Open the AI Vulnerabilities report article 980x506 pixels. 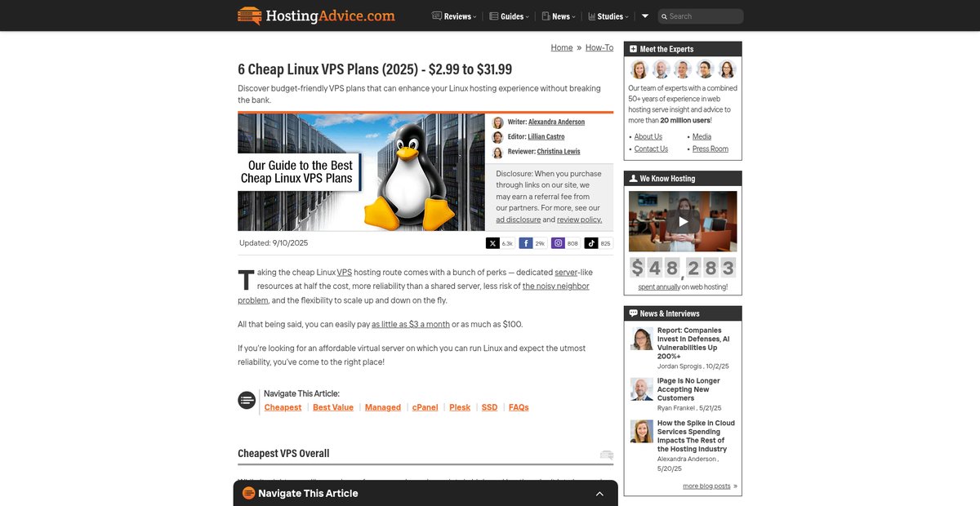[693, 344]
